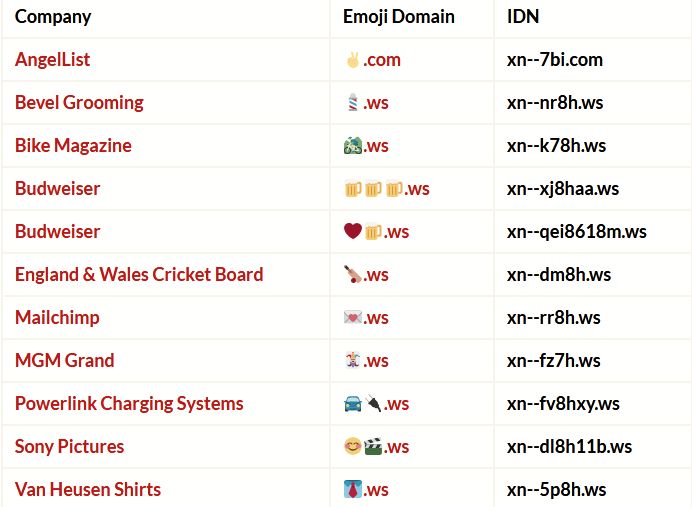Image resolution: width=692 pixels, height=507 pixels.
Task: Click the cricket bat emoji .ws domain
Action: pyautogui.click(x=366, y=274)
